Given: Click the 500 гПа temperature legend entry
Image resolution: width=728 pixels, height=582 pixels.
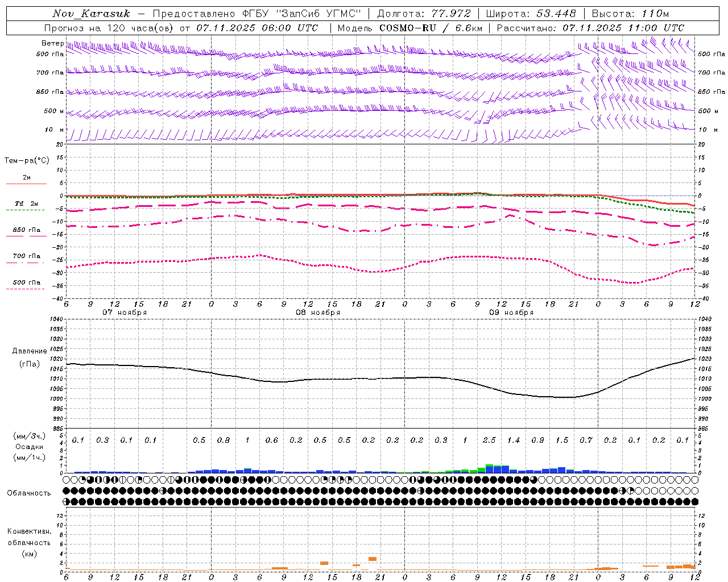Looking at the screenshot, I should (x=27, y=282).
